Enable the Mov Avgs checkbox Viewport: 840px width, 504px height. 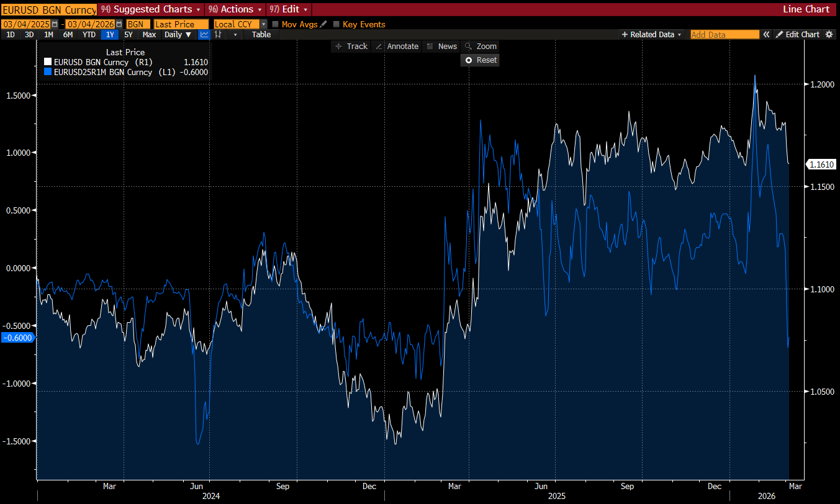[x=275, y=24]
